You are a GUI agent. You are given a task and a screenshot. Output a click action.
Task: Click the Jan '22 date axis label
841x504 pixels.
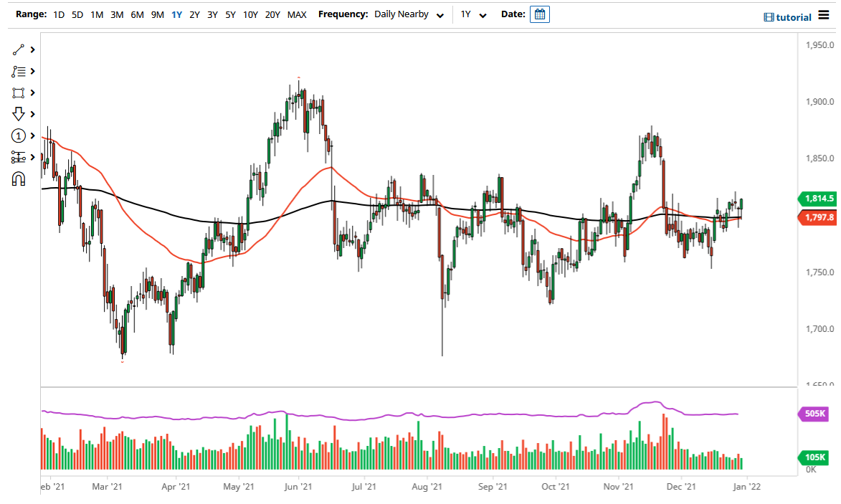tap(746, 487)
